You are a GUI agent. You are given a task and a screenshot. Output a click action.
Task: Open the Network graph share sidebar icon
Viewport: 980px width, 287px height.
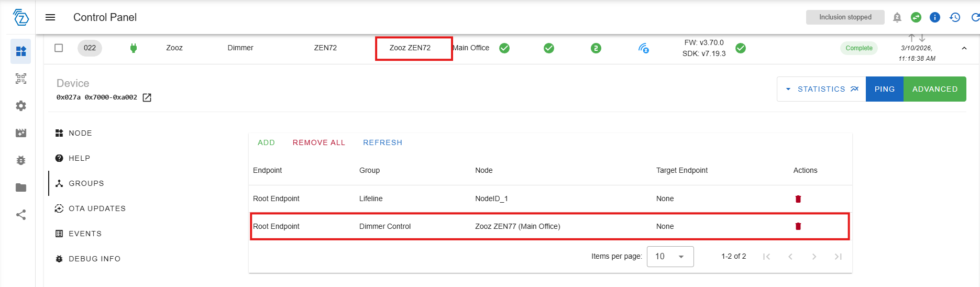click(21, 215)
